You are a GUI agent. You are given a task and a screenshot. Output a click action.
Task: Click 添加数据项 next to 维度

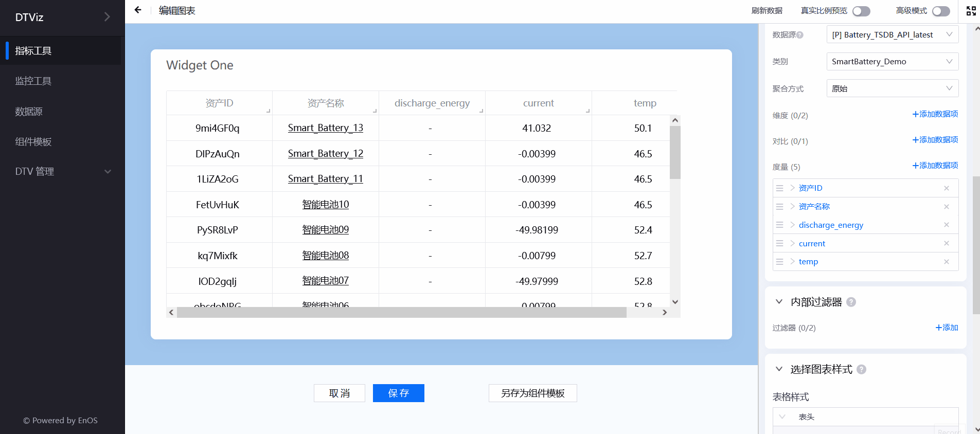pyautogui.click(x=935, y=114)
